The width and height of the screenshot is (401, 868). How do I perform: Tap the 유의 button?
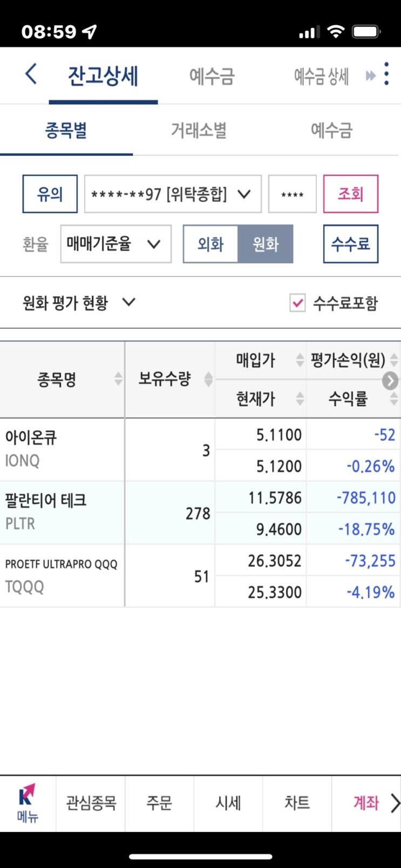(x=50, y=194)
